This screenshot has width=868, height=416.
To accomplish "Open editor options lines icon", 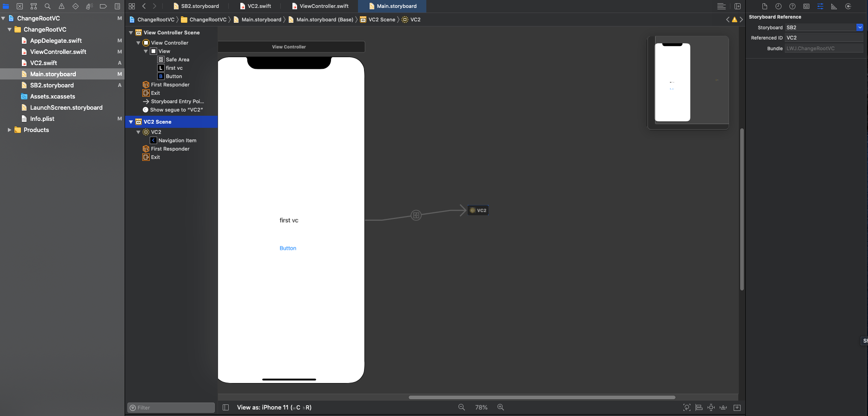I will click(722, 6).
